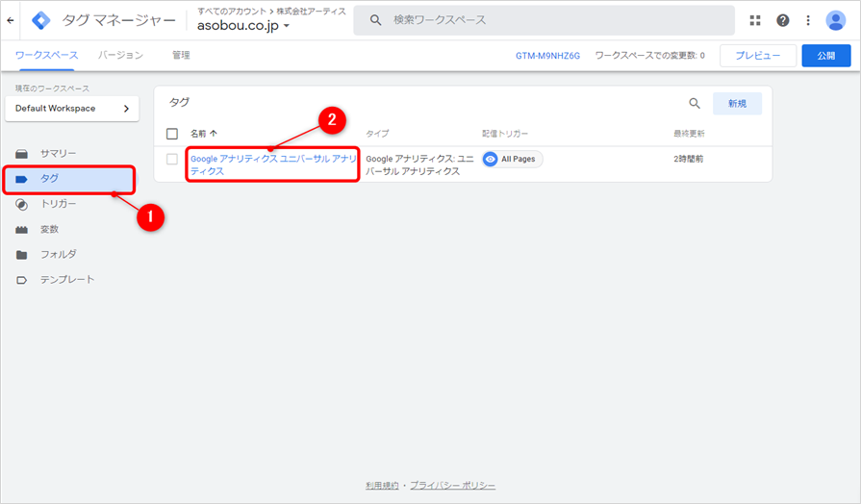Click the プレビュー button
This screenshot has width=861, height=504.
[758, 56]
